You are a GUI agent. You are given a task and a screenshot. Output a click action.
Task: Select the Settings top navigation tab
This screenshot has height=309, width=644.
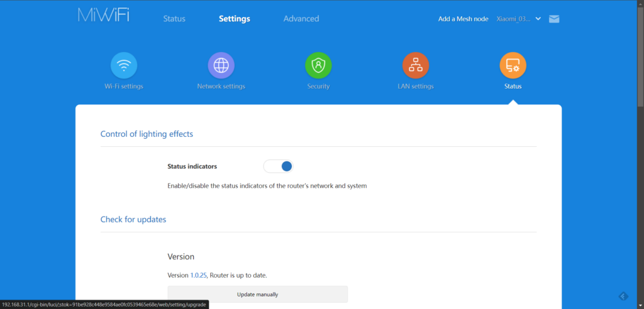(x=235, y=19)
